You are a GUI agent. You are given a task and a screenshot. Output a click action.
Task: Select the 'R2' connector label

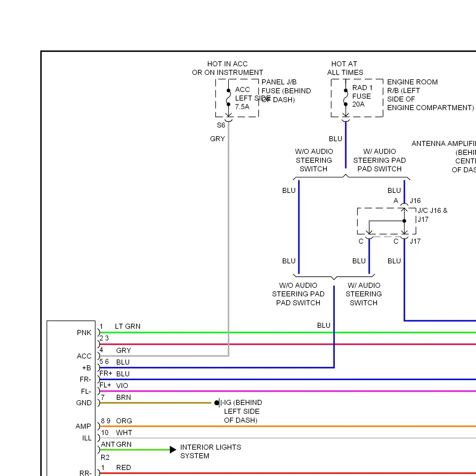click(x=105, y=458)
